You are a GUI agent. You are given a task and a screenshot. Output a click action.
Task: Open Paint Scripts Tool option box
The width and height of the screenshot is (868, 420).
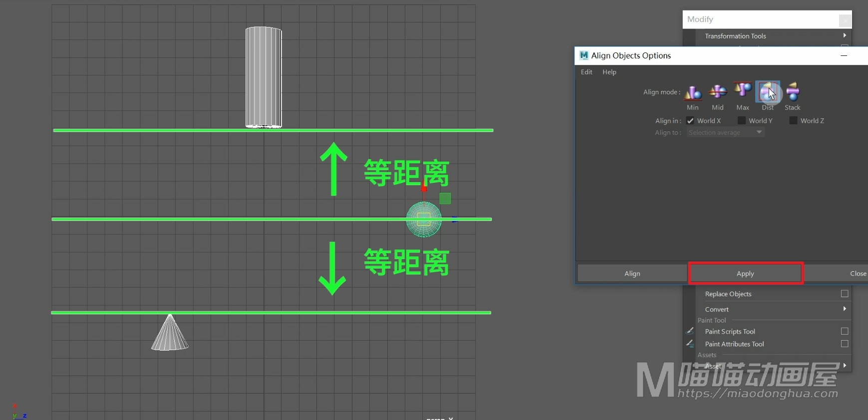[845, 331]
